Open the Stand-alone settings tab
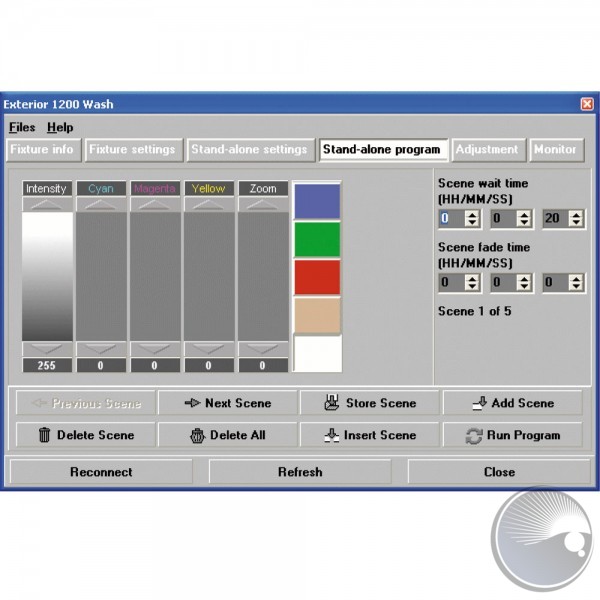Viewport: 600px width, 600px height. point(251,150)
